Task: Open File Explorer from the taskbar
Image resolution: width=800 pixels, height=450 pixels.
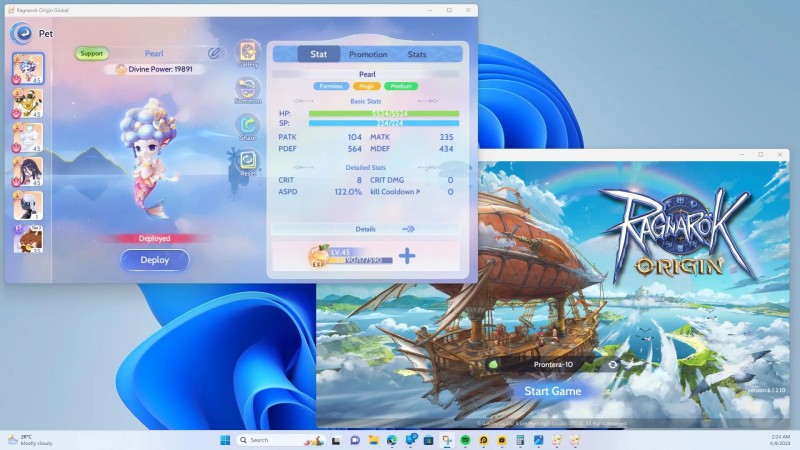Action: (373, 440)
